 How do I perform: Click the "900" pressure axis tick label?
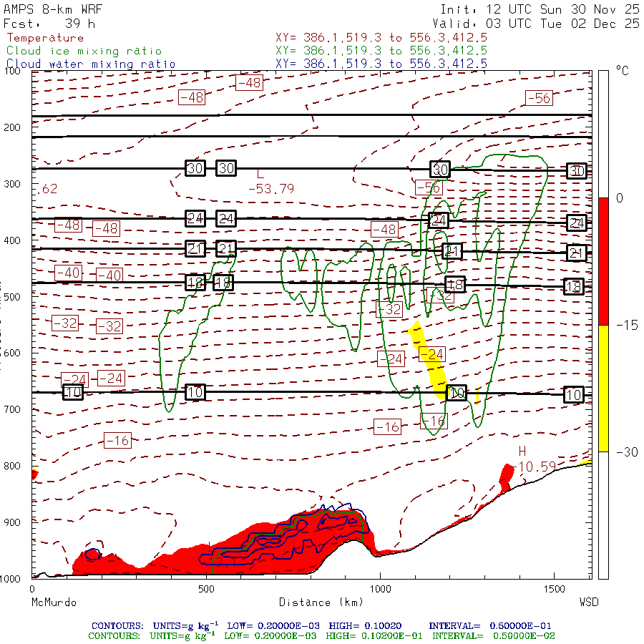tap(12, 522)
